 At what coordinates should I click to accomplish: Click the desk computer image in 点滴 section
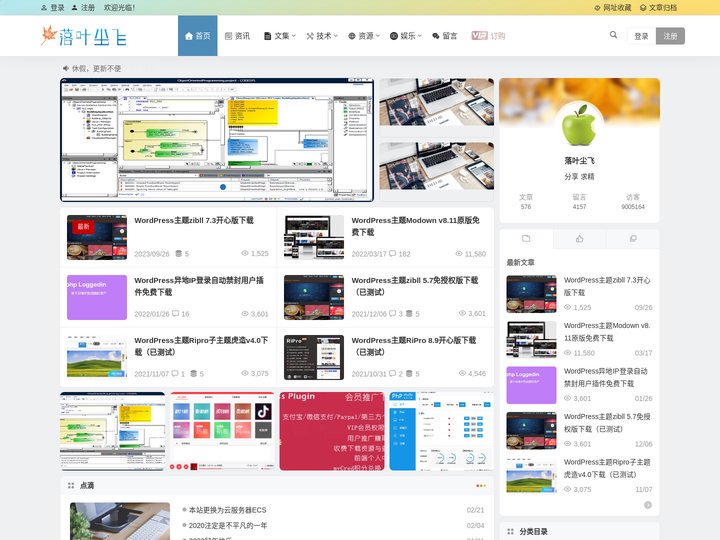click(x=120, y=521)
